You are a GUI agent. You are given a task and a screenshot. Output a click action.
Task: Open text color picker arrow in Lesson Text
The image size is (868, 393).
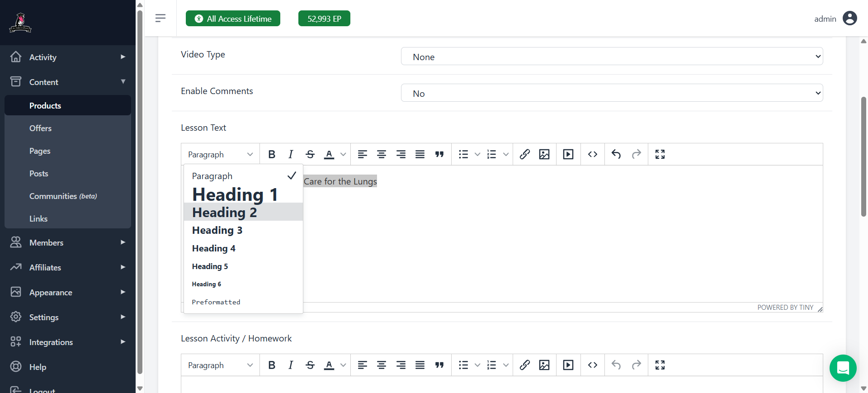coord(343,155)
